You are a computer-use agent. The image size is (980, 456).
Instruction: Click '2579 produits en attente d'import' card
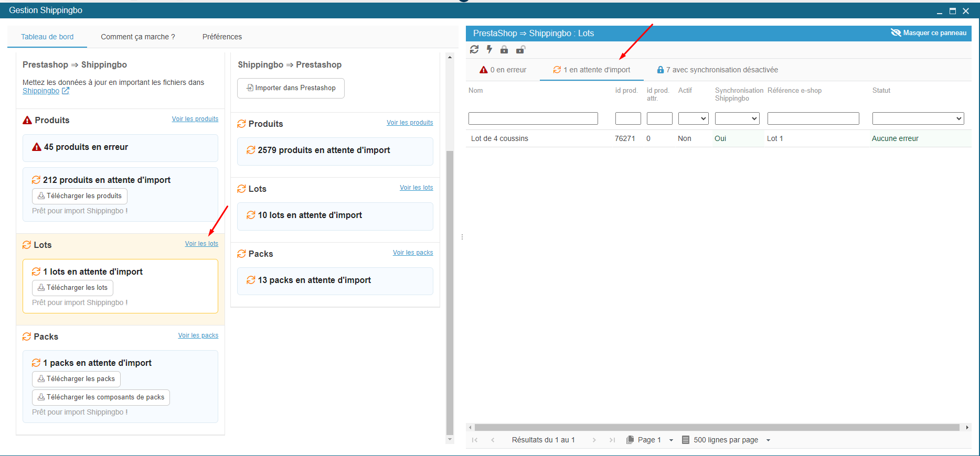pyautogui.click(x=335, y=151)
